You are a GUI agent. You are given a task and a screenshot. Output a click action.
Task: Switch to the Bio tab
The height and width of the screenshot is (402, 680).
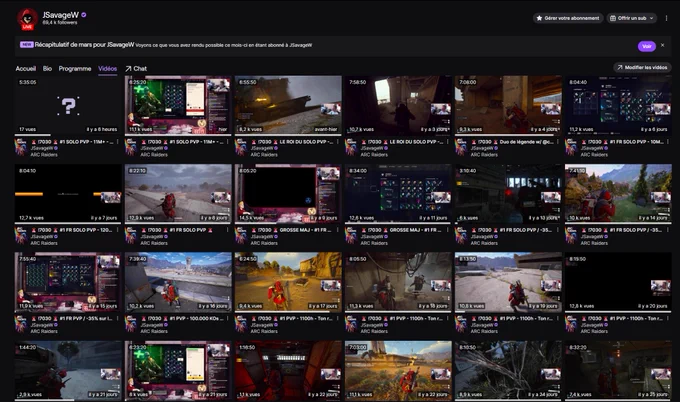tap(47, 69)
